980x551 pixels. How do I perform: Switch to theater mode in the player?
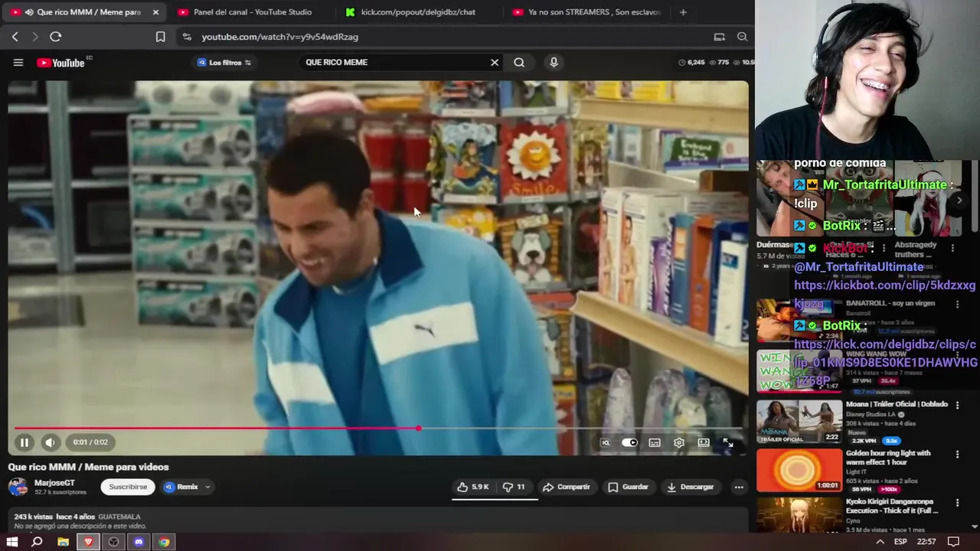[x=704, y=442]
